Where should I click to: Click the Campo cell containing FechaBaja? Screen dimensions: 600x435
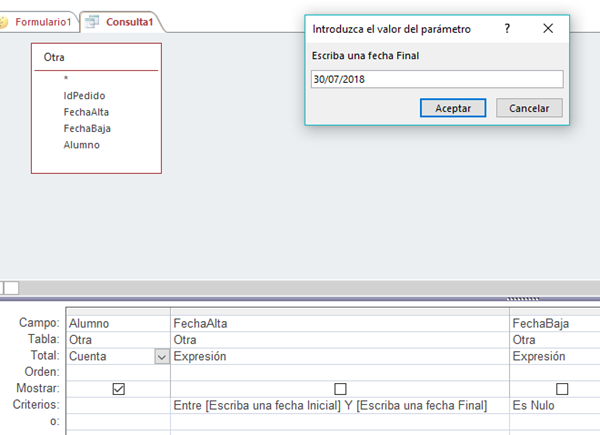point(555,324)
